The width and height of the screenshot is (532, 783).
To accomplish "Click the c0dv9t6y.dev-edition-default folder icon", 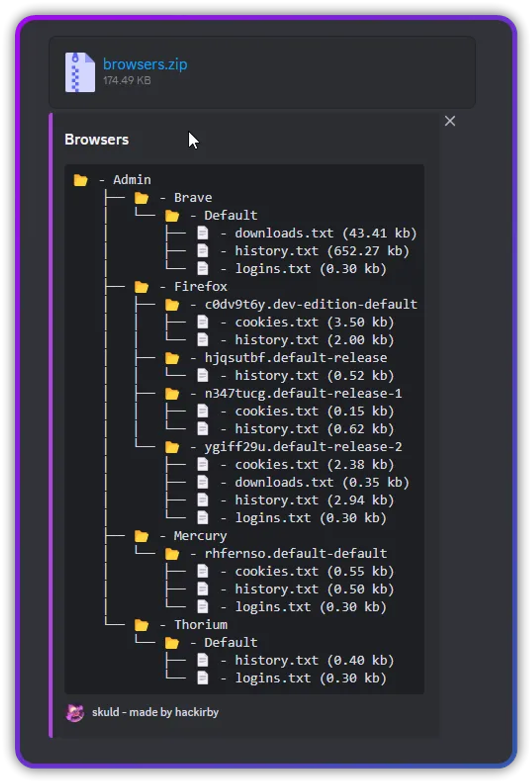I will coord(172,305).
